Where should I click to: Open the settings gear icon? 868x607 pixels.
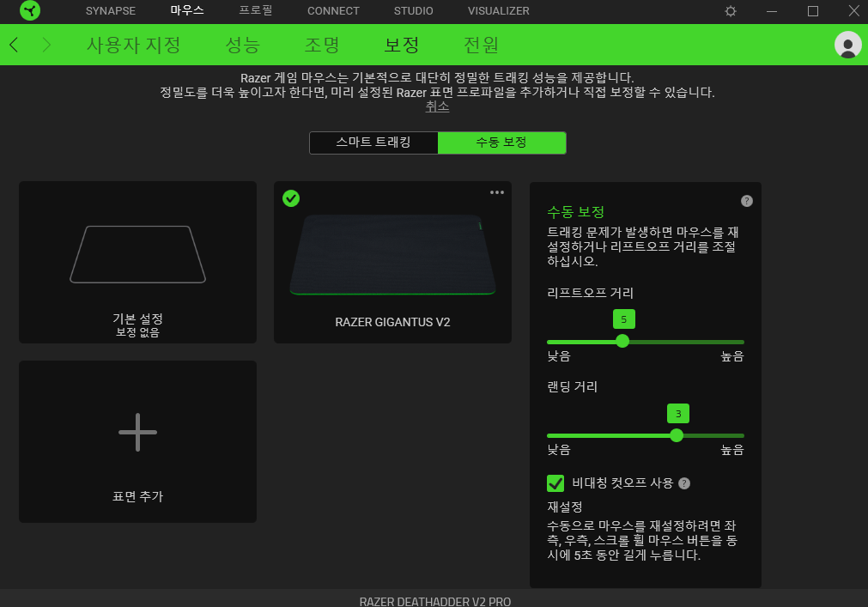[731, 11]
